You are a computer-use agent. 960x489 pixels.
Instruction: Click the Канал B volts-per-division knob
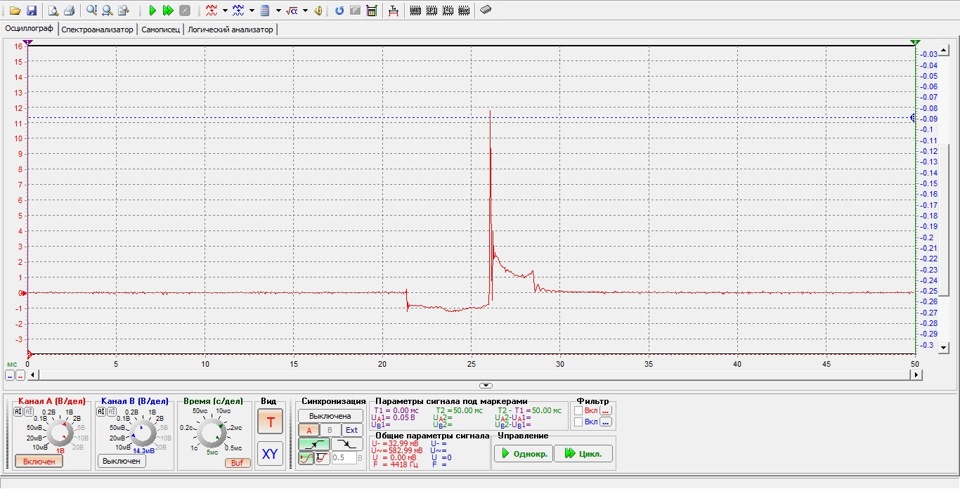(x=143, y=433)
